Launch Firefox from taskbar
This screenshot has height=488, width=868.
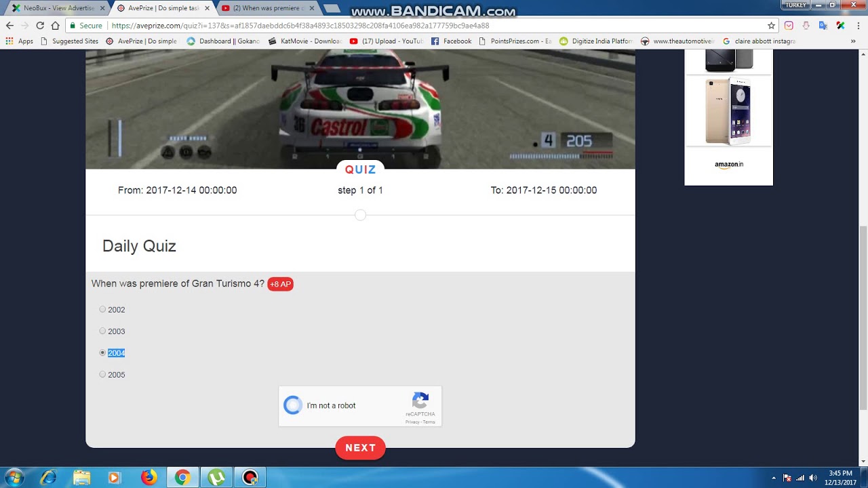click(149, 477)
